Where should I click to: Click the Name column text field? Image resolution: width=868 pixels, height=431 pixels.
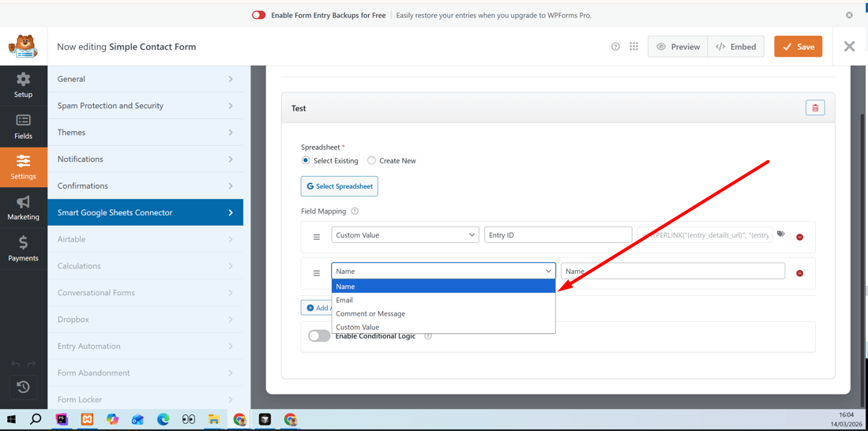[673, 271]
